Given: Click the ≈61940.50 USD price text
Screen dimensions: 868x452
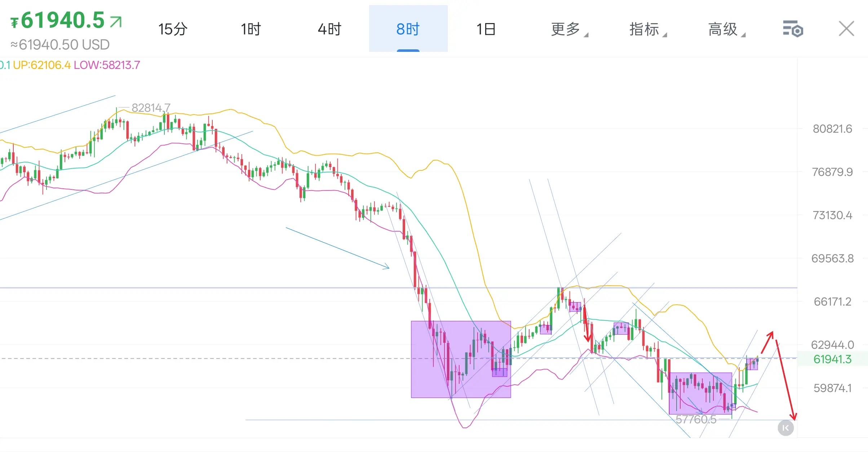Looking at the screenshot, I should click(x=60, y=45).
